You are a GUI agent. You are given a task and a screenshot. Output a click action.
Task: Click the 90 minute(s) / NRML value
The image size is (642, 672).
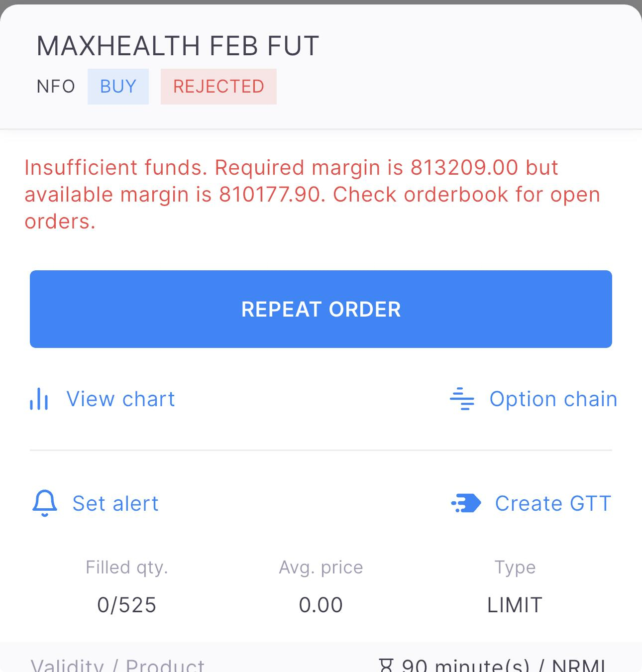coord(504,666)
